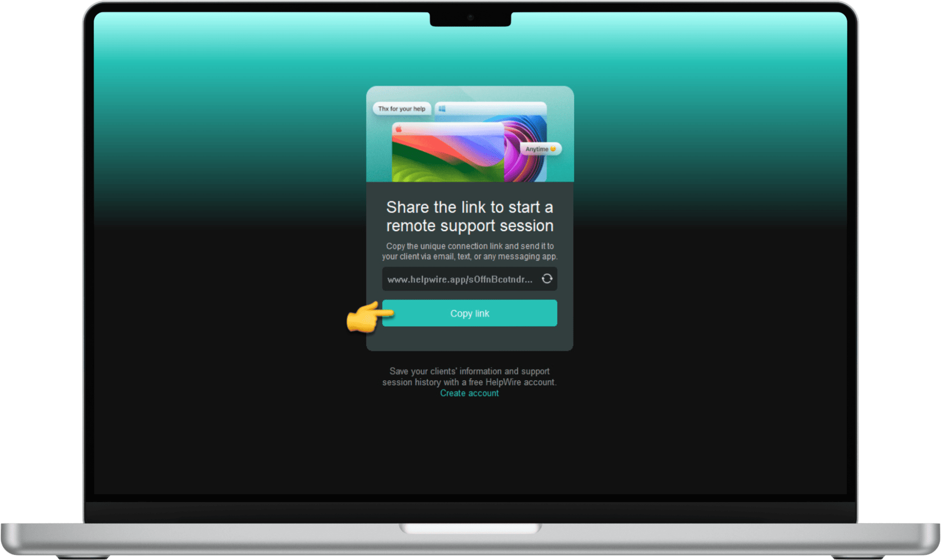
Task: Click the 'Thx for your help' chat bubble
Action: point(402,109)
